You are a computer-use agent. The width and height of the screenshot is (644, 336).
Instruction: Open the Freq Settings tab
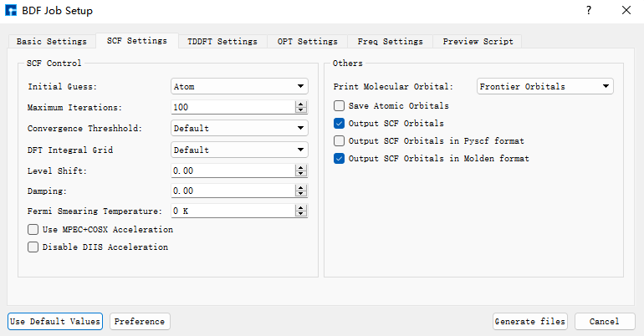(x=391, y=42)
